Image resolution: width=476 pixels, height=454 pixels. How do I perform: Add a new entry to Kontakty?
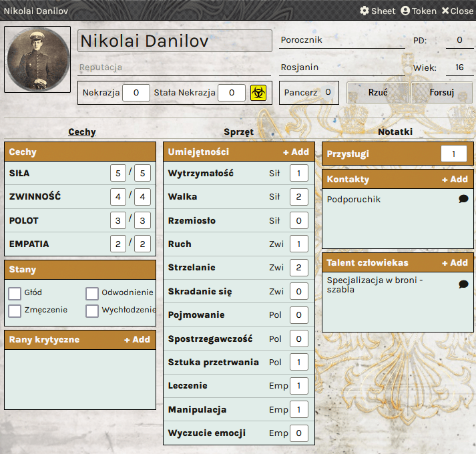[x=455, y=180]
